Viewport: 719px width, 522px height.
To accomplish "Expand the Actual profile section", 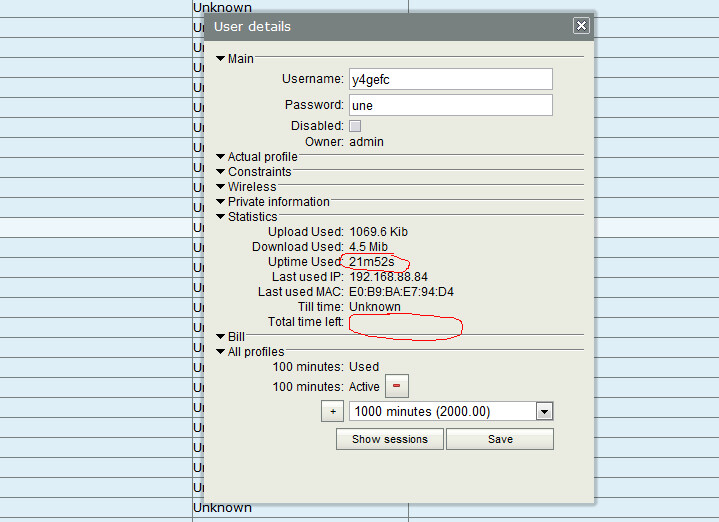I will coord(220,157).
